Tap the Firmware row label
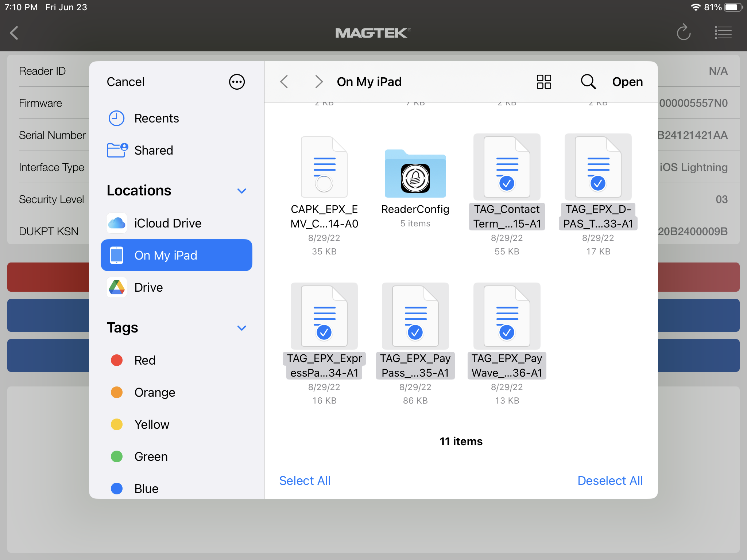The height and width of the screenshot is (560, 747). pos(40,103)
